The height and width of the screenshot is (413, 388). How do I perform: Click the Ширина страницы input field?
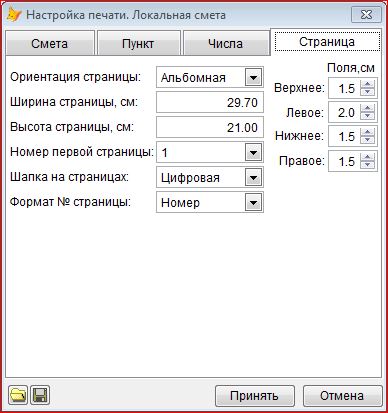coord(210,102)
